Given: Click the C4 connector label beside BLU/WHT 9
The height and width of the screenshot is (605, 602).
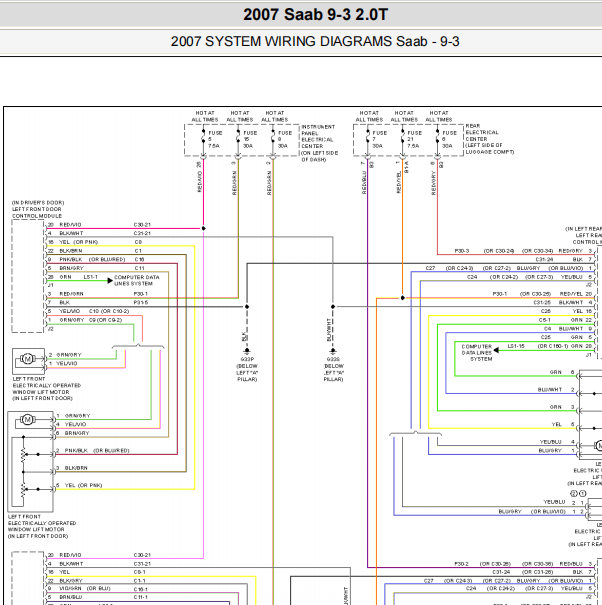Looking at the screenshot, I should pos(547,329).
